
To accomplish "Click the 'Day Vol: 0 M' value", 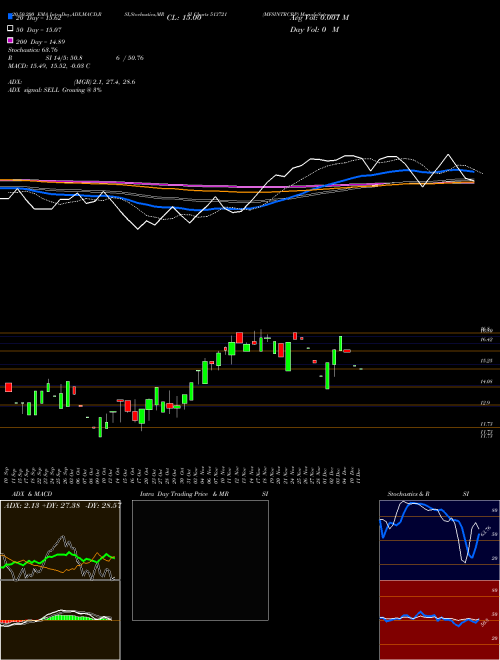I will click(x=315, y=30).
